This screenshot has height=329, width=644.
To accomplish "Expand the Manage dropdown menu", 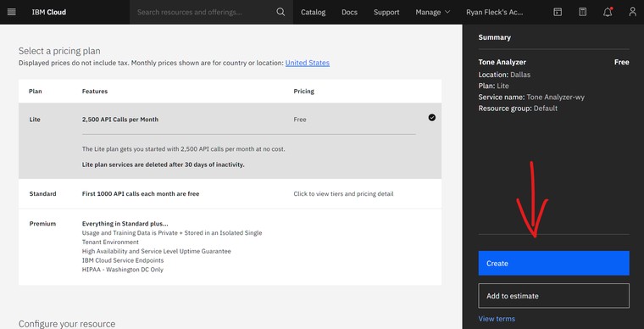I will pos(432,12).
